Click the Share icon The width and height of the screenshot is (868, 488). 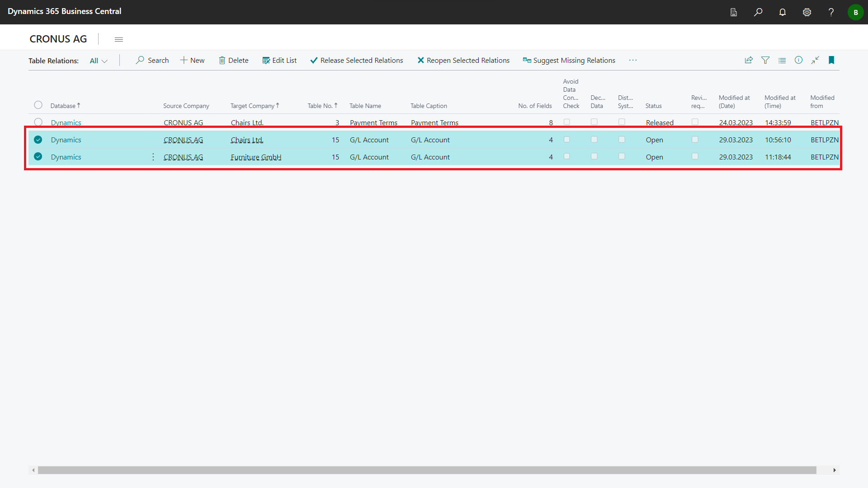[x=749, y=60]
